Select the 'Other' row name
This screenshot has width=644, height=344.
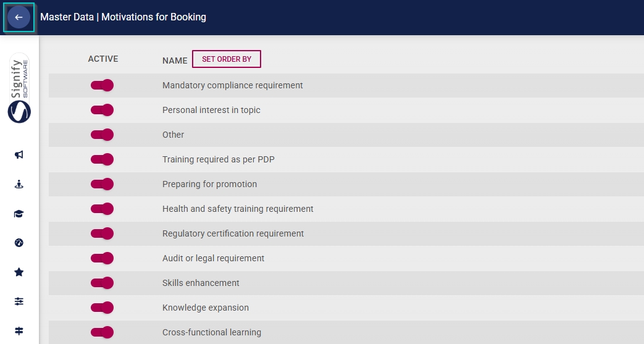173,135
